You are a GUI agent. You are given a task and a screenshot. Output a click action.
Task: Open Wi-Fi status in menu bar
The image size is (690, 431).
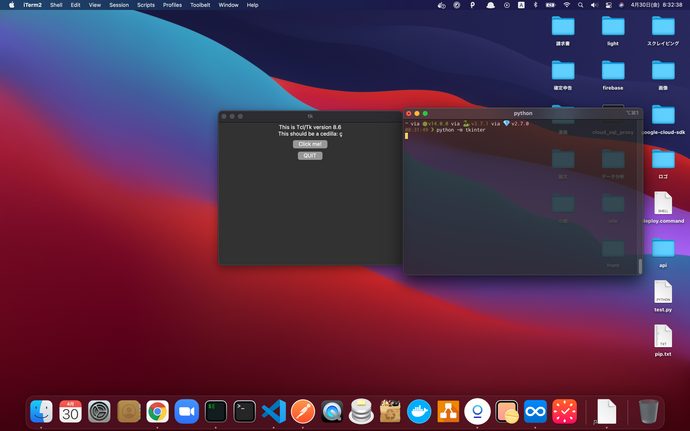coord(566,5)
